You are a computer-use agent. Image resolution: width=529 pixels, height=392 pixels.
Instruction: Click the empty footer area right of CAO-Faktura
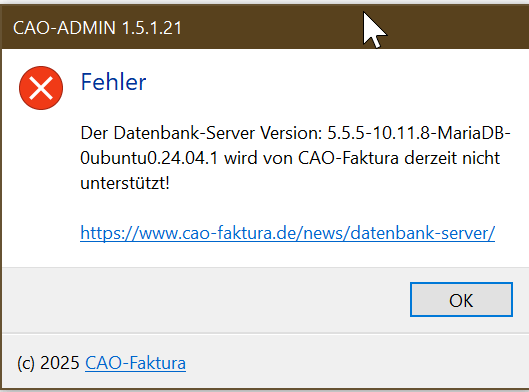coord(354,363)
